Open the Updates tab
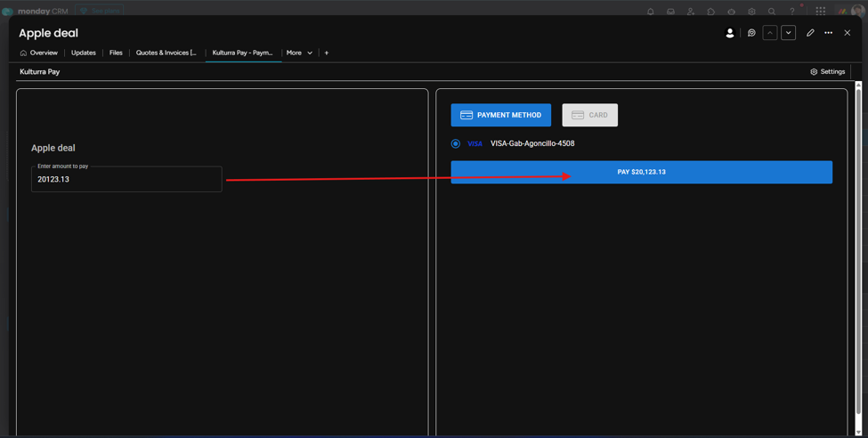This screenshot has width=868, height=438. pyautogui.click(x=84, y=53)
